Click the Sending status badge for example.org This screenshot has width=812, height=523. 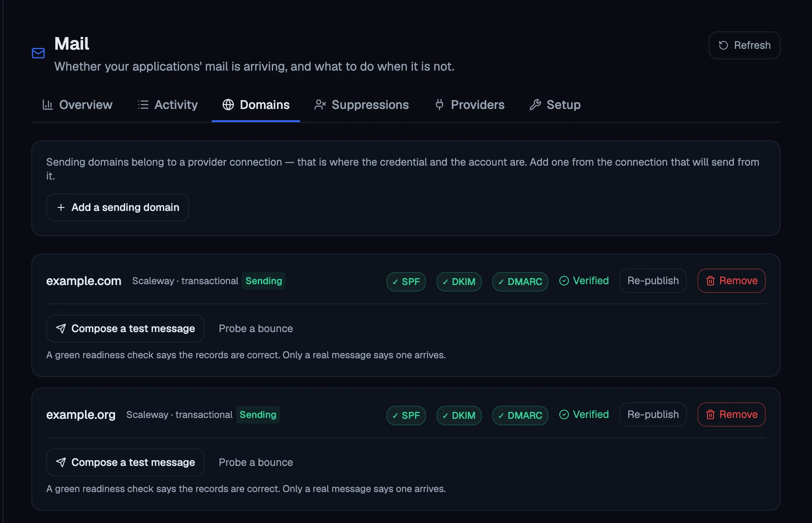pyautogui.click(x=258, y=415)
